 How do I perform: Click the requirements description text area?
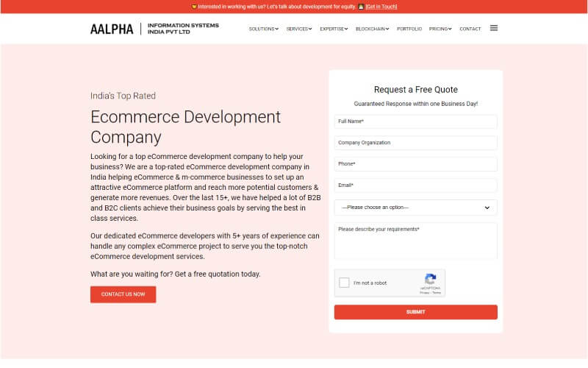point(415,241)
